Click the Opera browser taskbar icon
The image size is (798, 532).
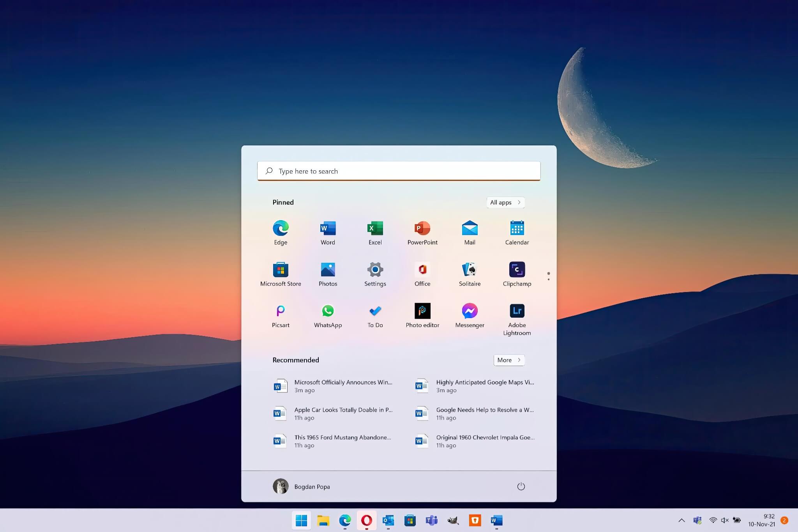point(366,520)
